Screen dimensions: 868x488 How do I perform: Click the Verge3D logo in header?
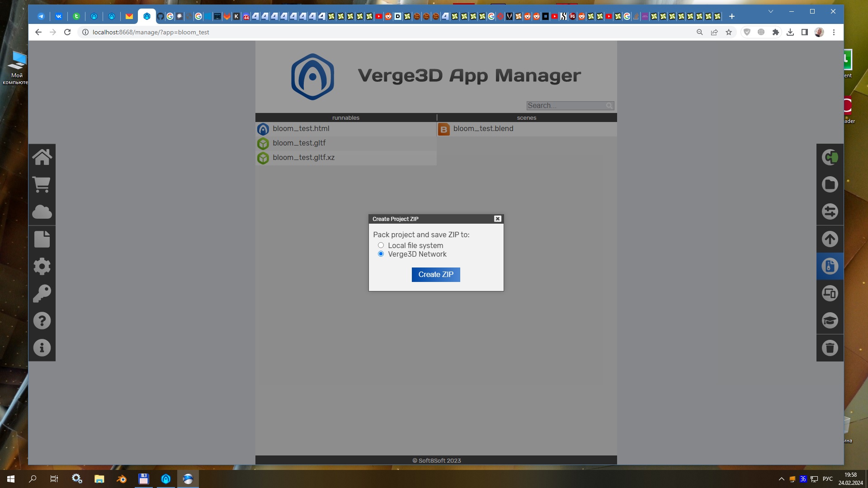coord(312,77)
